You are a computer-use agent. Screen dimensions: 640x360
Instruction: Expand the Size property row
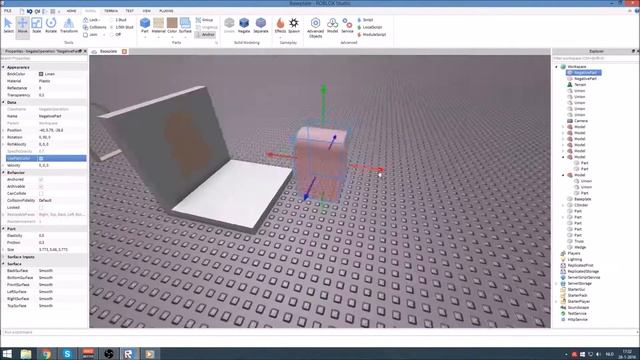3,249
